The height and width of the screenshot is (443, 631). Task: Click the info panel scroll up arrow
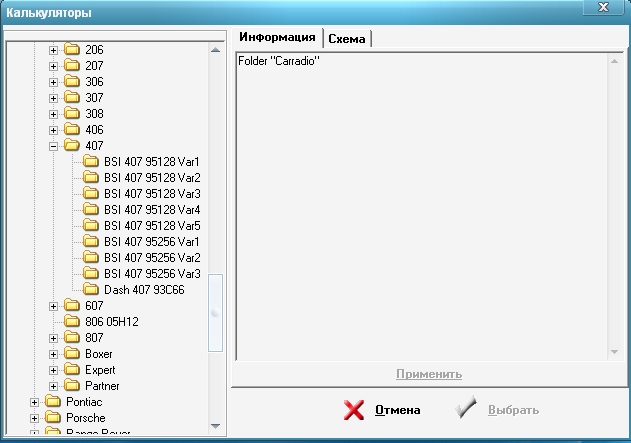[615, 61]
